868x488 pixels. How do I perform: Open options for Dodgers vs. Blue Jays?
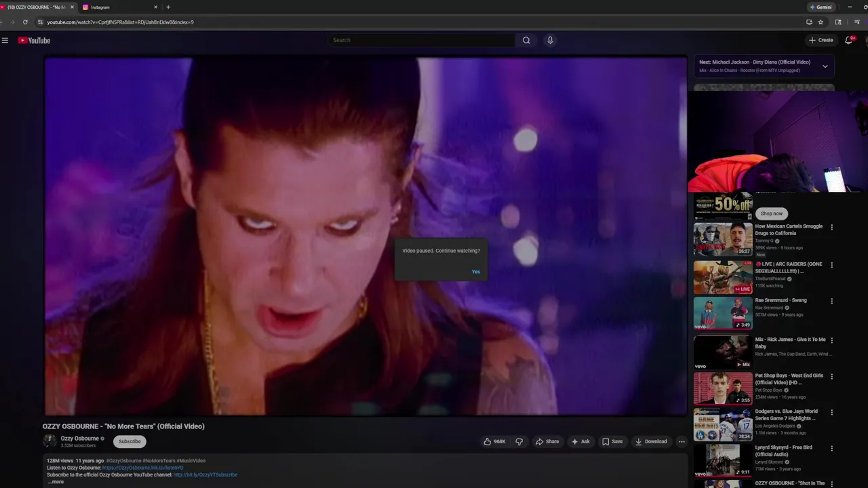tap(831, 412)
